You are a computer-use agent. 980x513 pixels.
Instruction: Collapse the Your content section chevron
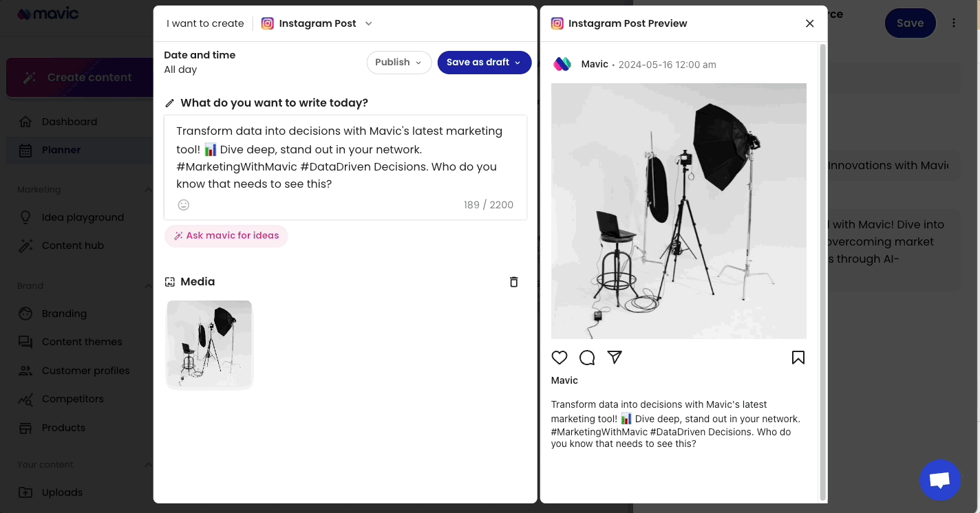click(148, 464)
